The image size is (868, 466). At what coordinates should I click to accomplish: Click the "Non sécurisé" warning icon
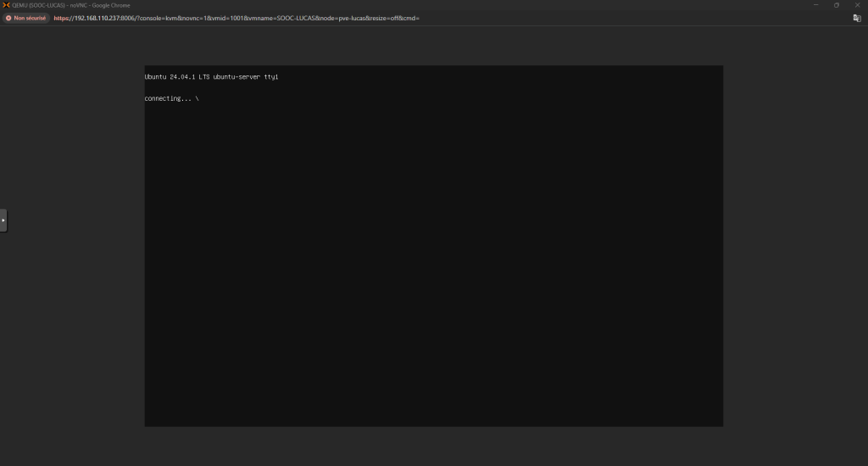tap(8, 18)
